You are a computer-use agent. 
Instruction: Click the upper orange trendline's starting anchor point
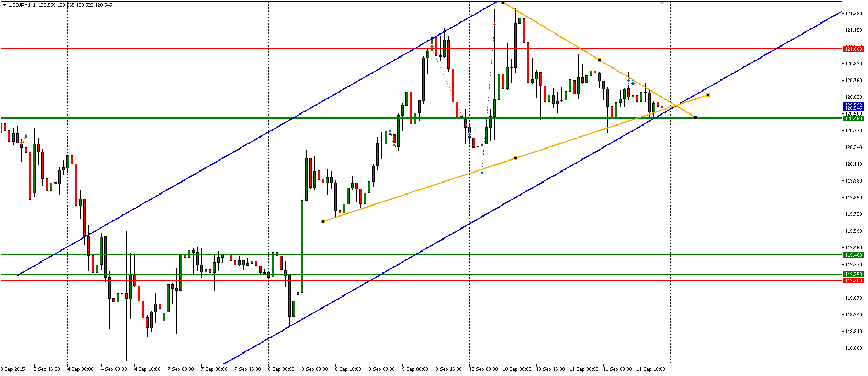pyautogui.click(x=503, y=3)
